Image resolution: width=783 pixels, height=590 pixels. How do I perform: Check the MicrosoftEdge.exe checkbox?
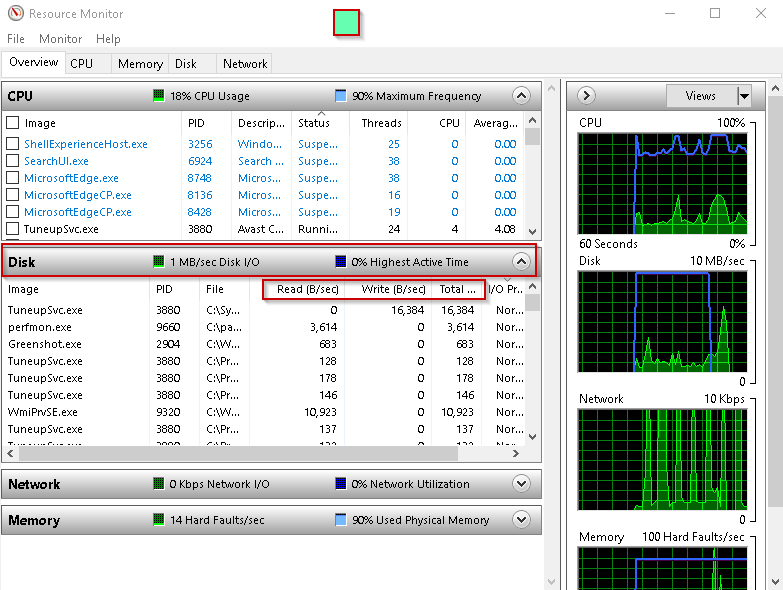tap(12, 178)
